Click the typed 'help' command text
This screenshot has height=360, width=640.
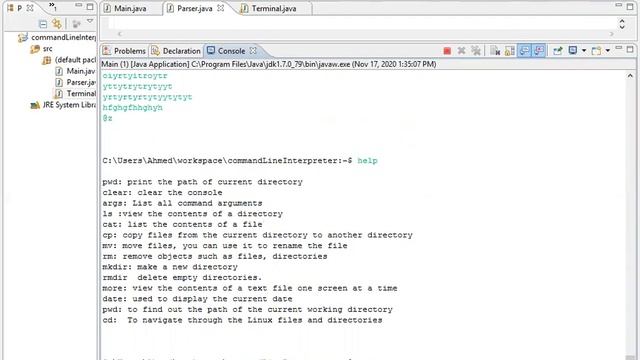(367, 161)
